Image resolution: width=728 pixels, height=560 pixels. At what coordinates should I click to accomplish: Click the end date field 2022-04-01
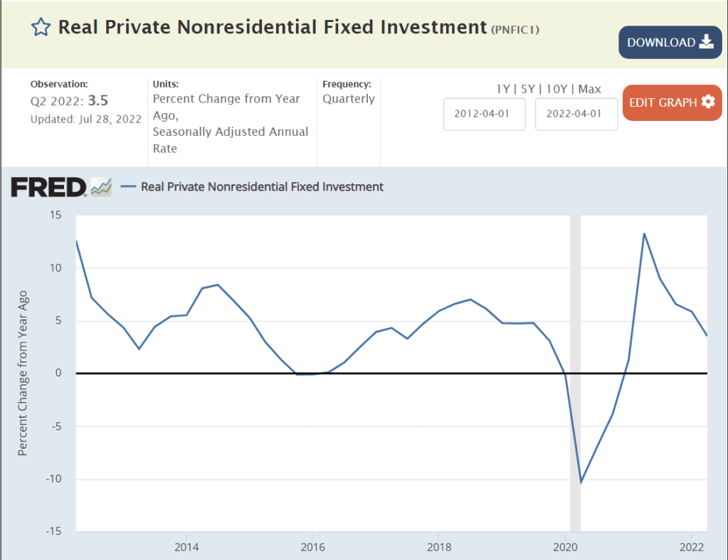point(576,115)
